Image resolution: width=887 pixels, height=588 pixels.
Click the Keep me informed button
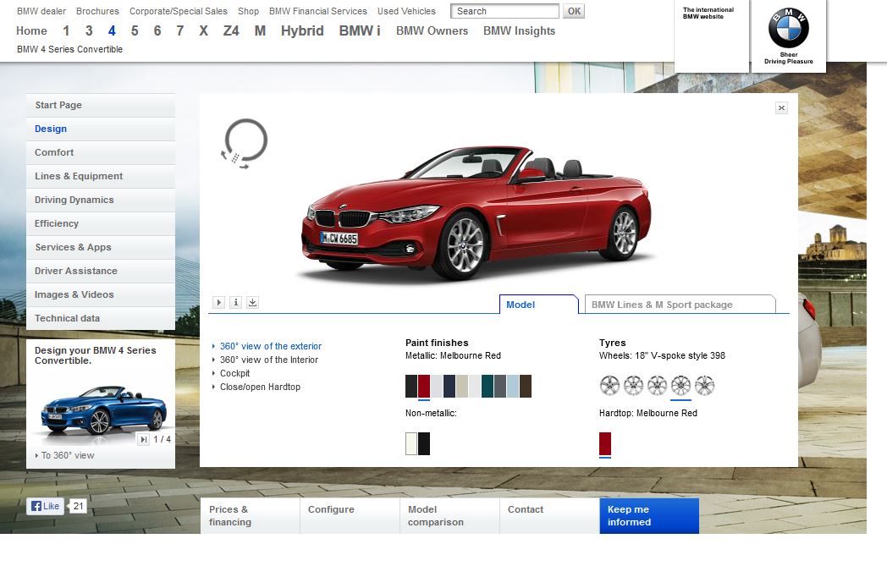[x=648, y=515]
